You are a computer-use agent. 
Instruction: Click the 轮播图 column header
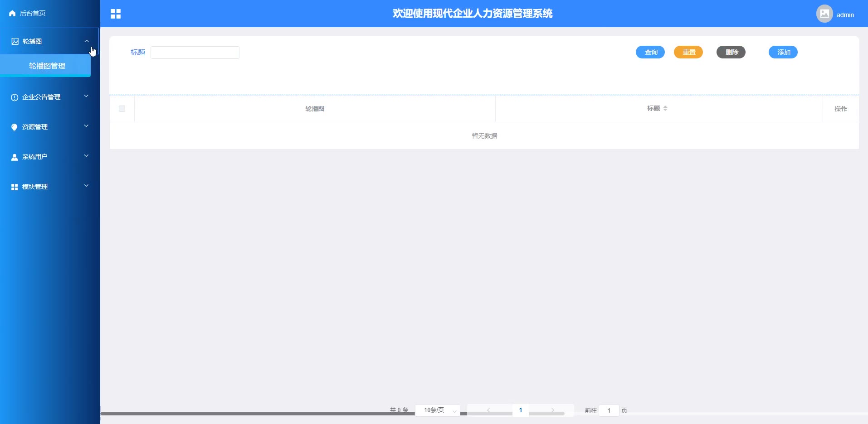click(x=315, y=109)
